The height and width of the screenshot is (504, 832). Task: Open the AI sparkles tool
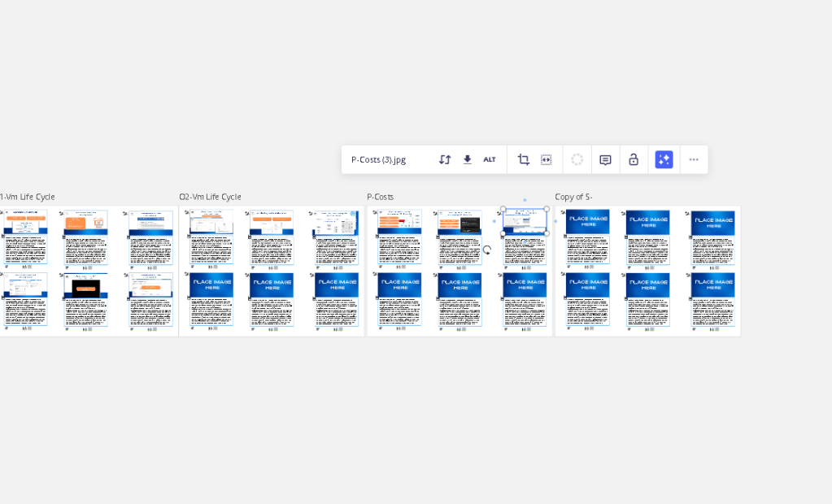(664, 159)
